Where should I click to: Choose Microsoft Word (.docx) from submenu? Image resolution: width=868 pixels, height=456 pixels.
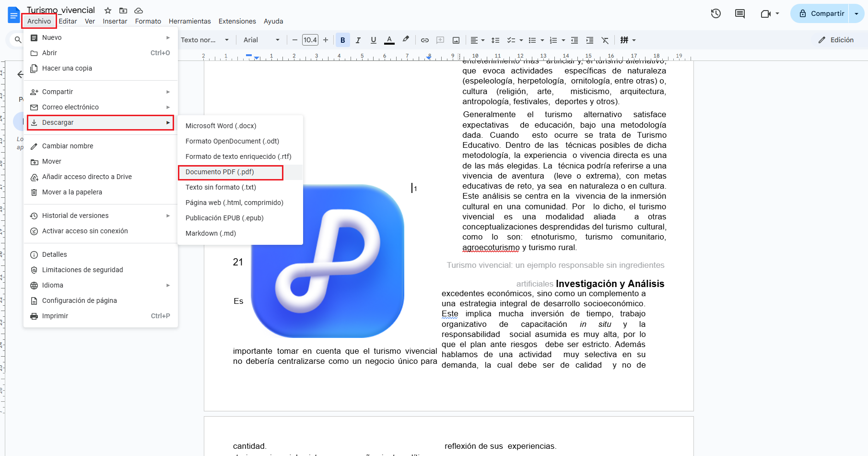click(x=221, y=126)
